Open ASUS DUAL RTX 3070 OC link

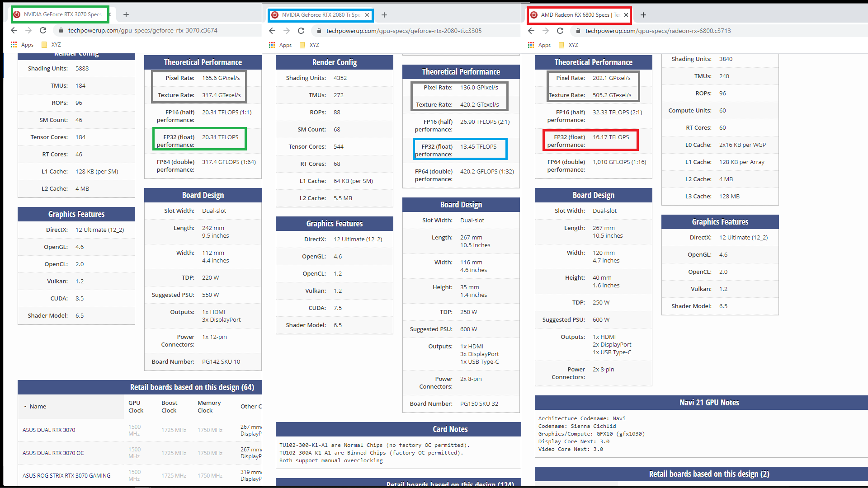(53, 453)
